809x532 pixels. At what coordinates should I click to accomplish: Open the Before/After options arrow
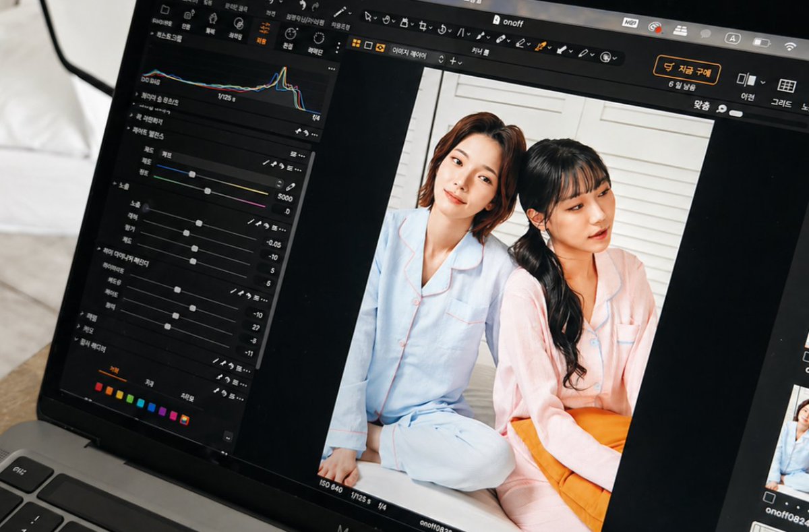coord(762,82)
